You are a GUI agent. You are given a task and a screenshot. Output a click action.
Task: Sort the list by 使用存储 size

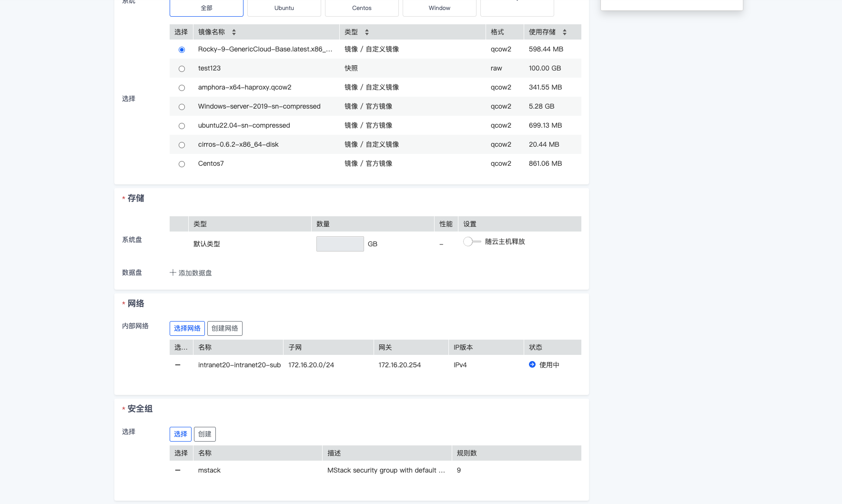[x=565, y=32]
